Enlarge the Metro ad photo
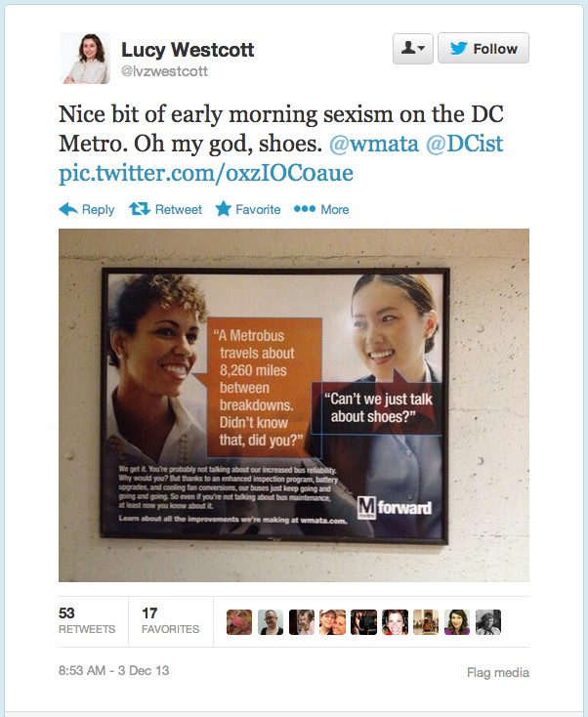The height and width of the screenshot is (717, 588). tap(294, 405)
